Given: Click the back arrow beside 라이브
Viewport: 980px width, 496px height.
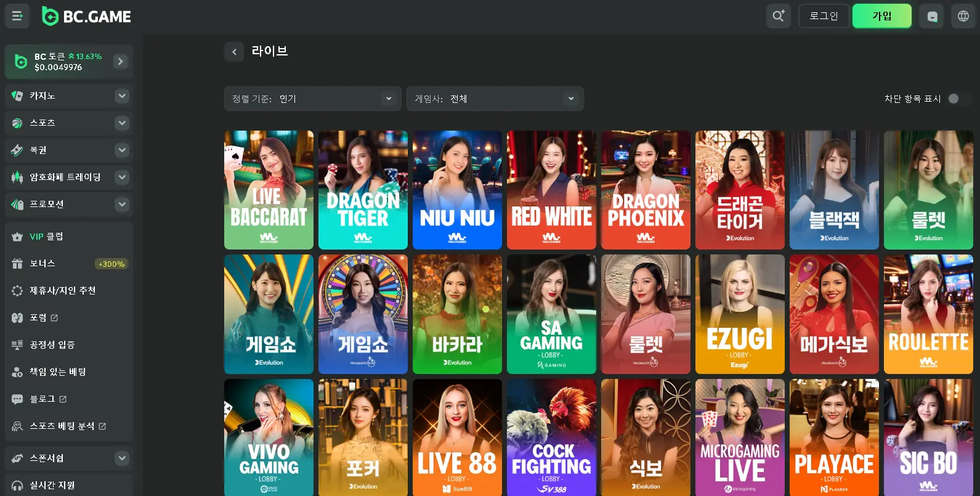Looking at the screenshot, I should tap(234, 52).
